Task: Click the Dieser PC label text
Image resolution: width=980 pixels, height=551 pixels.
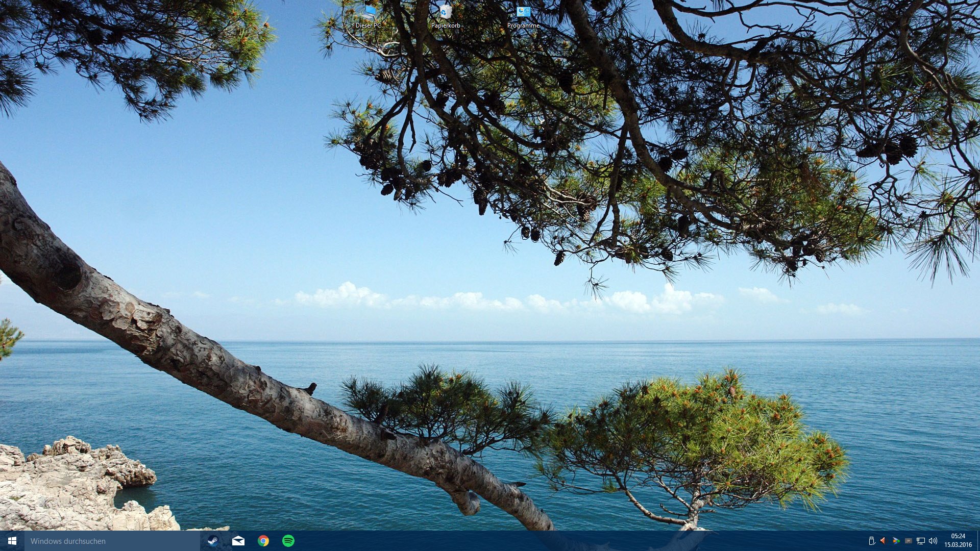Action: [369, 26]
